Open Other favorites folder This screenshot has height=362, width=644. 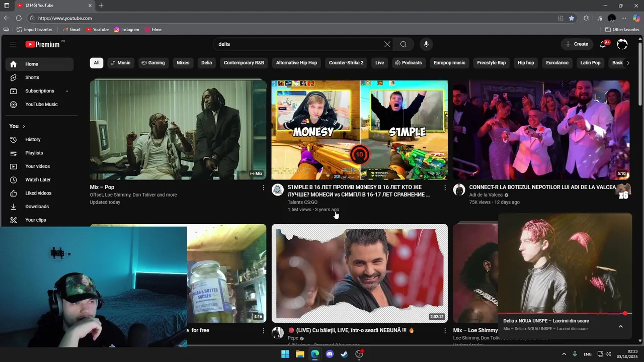622,30
